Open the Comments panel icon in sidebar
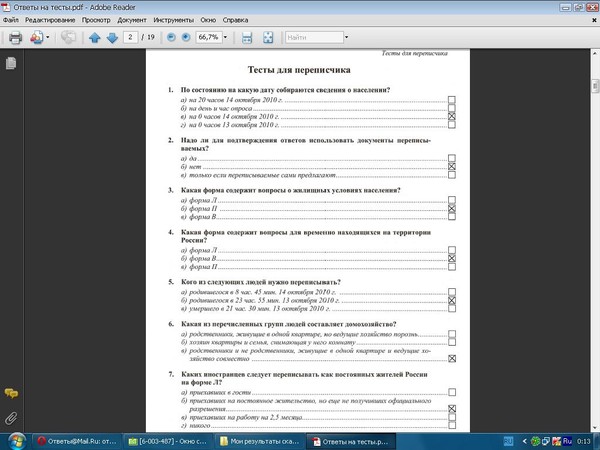 [x=11, y=393]
